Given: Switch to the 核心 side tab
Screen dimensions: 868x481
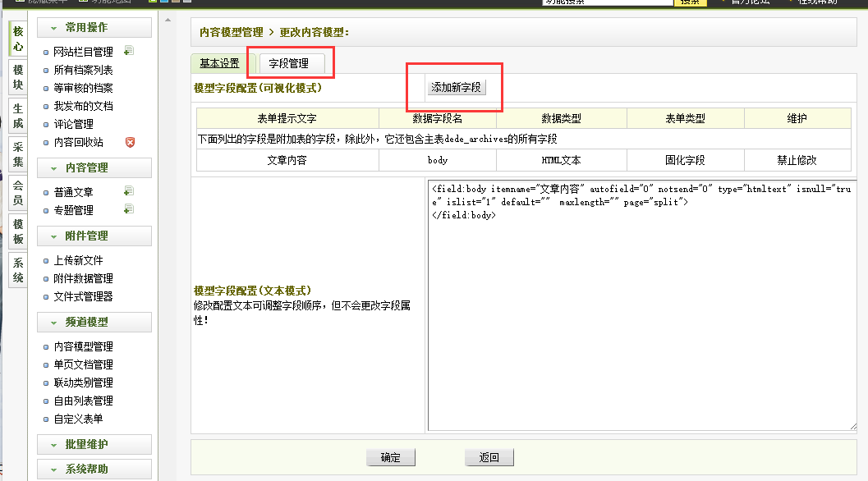Looking at the screenshot, I should coord(18,39).
